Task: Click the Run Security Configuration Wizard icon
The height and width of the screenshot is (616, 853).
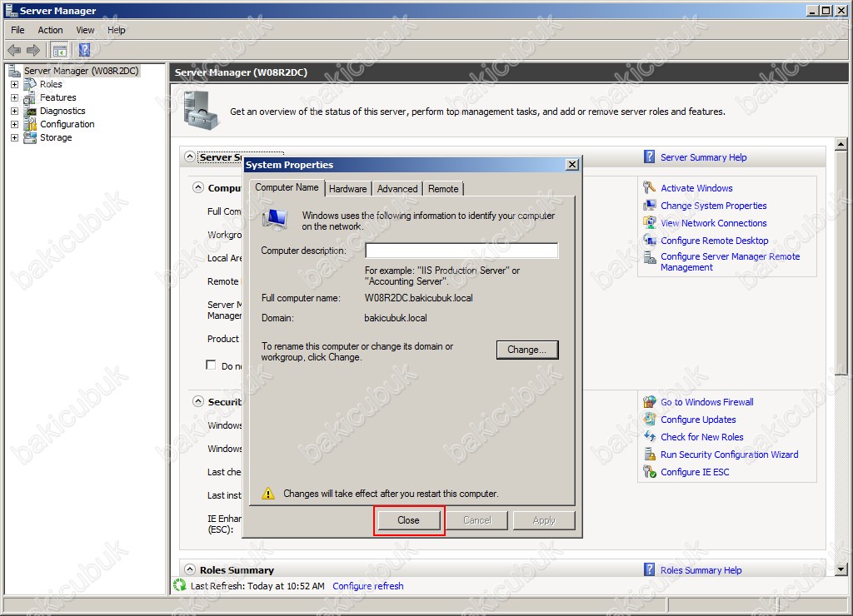Action: [650, 454]
